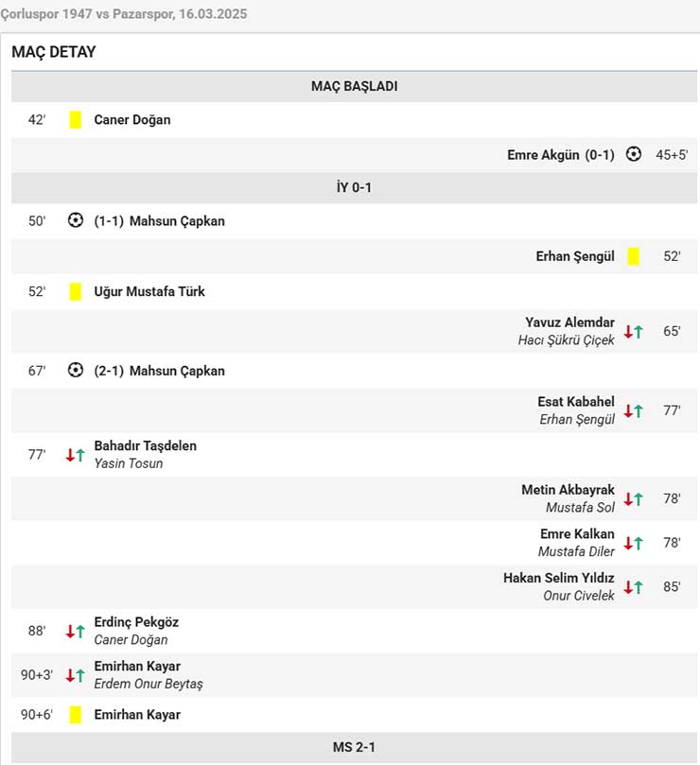
Task: Click Erhan Şengül's yellow card icon
Action: [x=634, y=256]
